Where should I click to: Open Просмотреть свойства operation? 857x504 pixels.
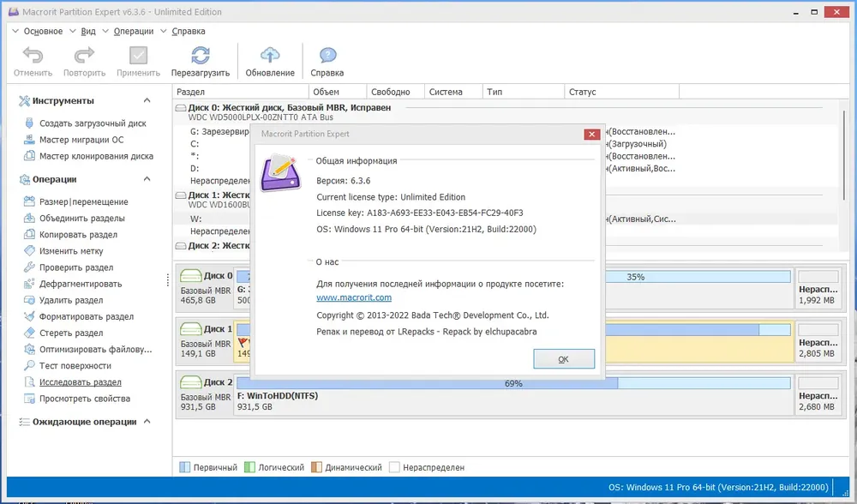pyautogui.click(x=84, y=399)
